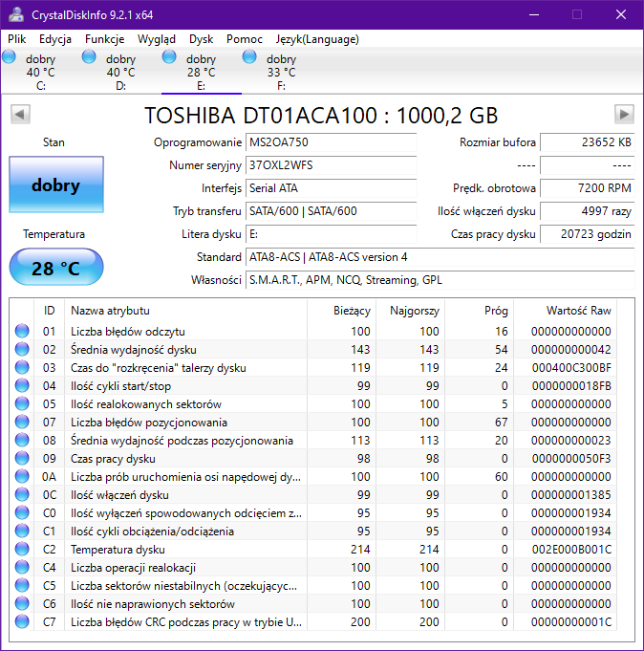
Task: Click status orb for attribute 01 read errors
Action: tap(22, 332)
